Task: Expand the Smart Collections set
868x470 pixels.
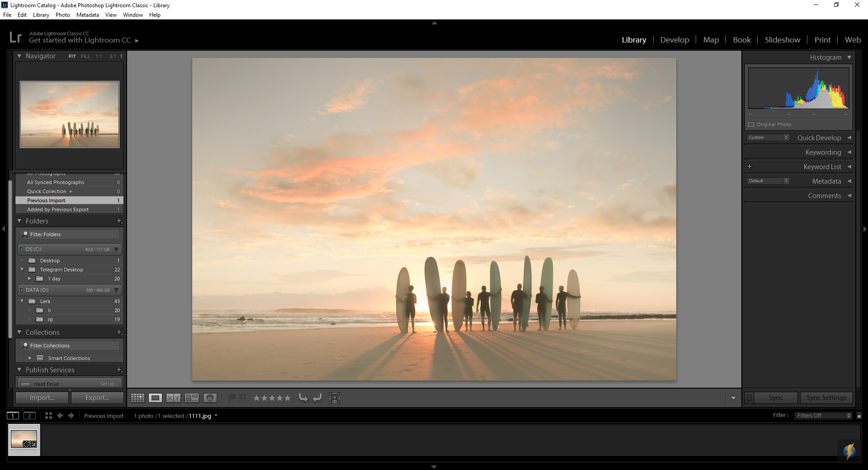Action: [30, 358]
